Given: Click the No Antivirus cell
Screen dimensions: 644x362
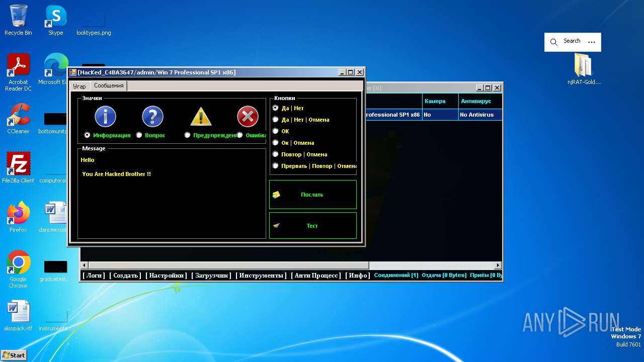Looking at the screenshot, I should [480, 115].
